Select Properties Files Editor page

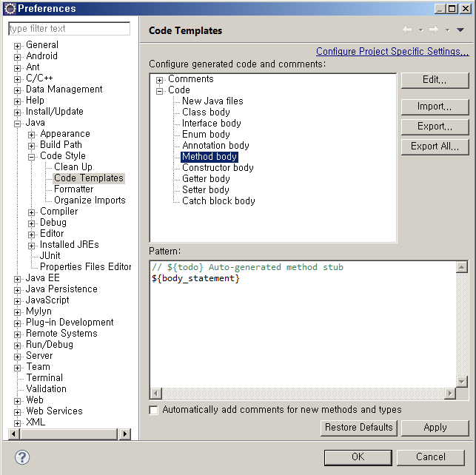click(86, 266)
